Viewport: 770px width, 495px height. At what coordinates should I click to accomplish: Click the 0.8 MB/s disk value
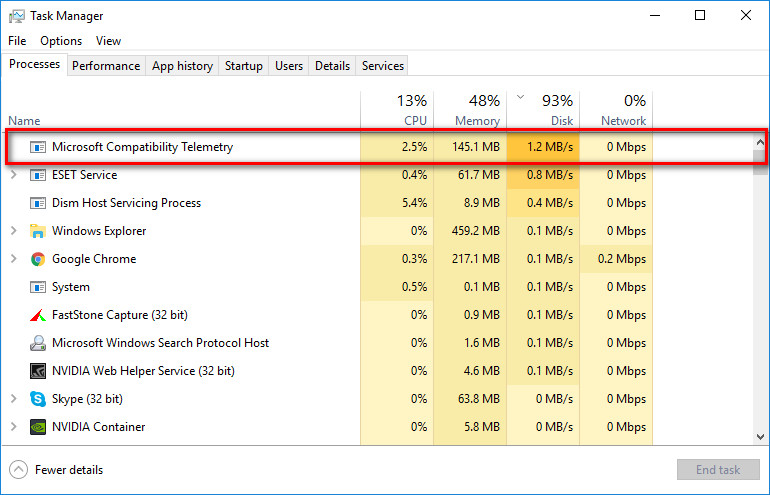pyautogui.click(x=550, y=175)
